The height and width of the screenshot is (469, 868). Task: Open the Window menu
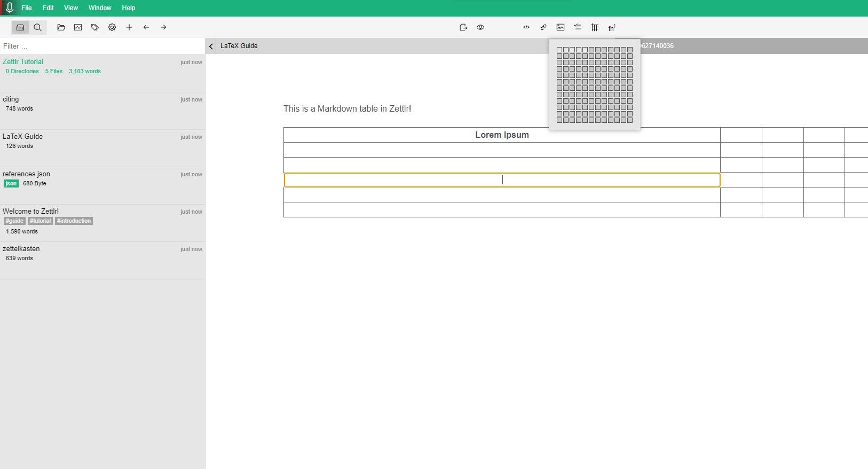tap(100, 8)
